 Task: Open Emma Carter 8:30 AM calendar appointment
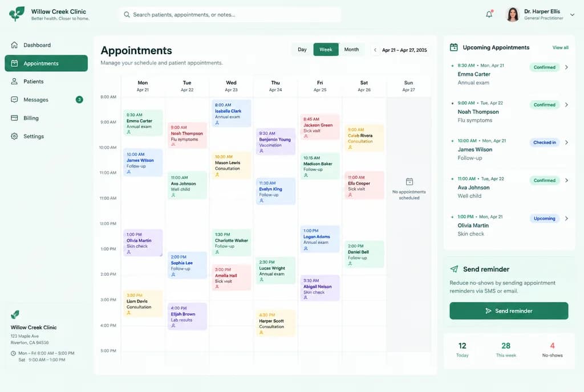(x=143, y=122)
